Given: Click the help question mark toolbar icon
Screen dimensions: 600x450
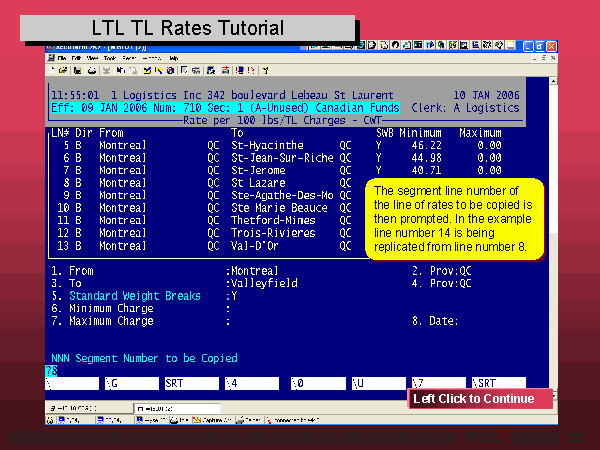Looking at the screenshot, I should tap(264, 70).
